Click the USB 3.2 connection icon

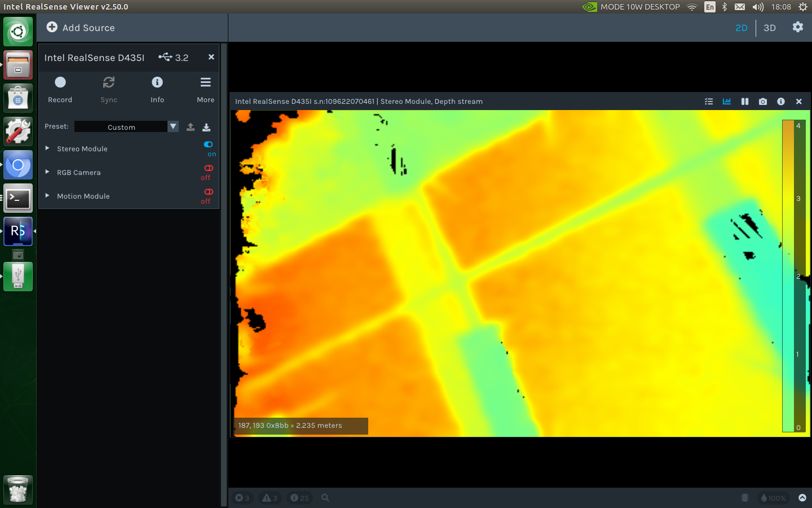coord(165,57)
